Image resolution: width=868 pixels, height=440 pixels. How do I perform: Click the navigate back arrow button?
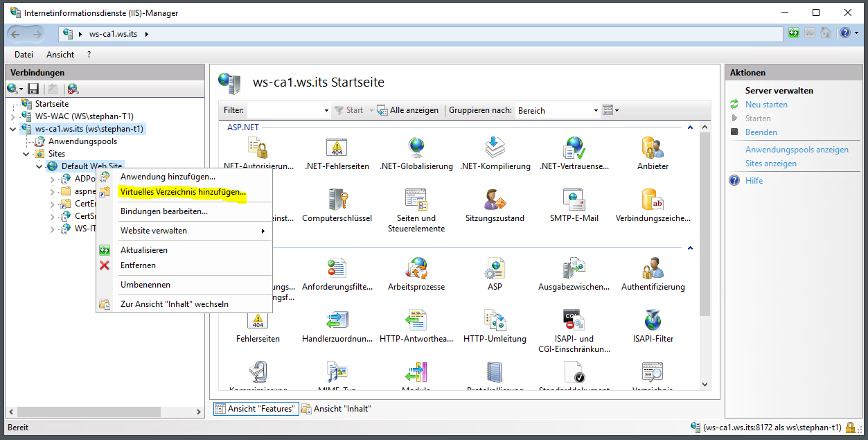pos(16,33)
